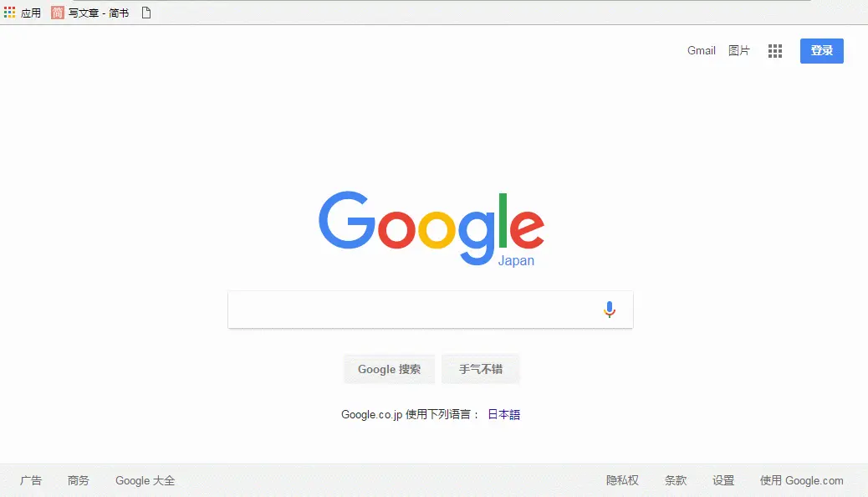868x497 pixels.
Task: Open the 商务 footer link
Action: 78,480
